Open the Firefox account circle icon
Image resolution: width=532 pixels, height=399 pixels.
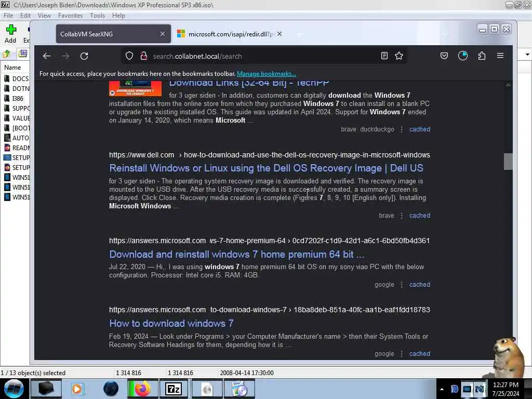[463, 56]
